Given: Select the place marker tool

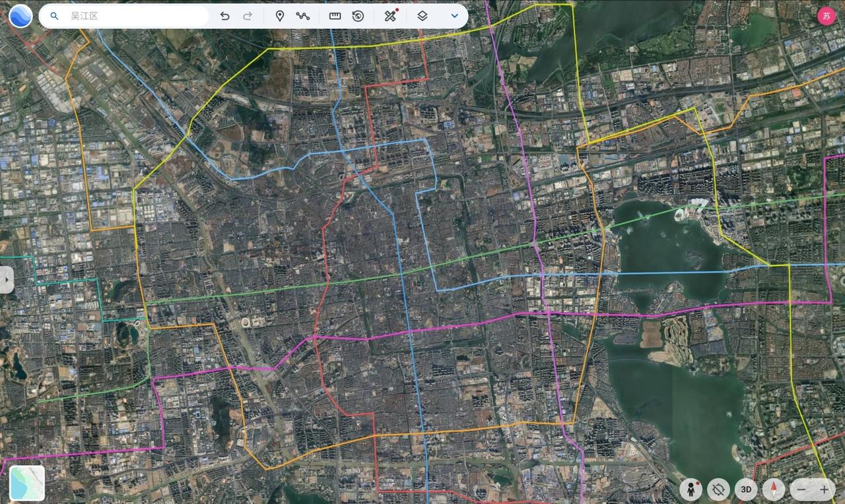Looking at the screenshot, I should [279, 15].
